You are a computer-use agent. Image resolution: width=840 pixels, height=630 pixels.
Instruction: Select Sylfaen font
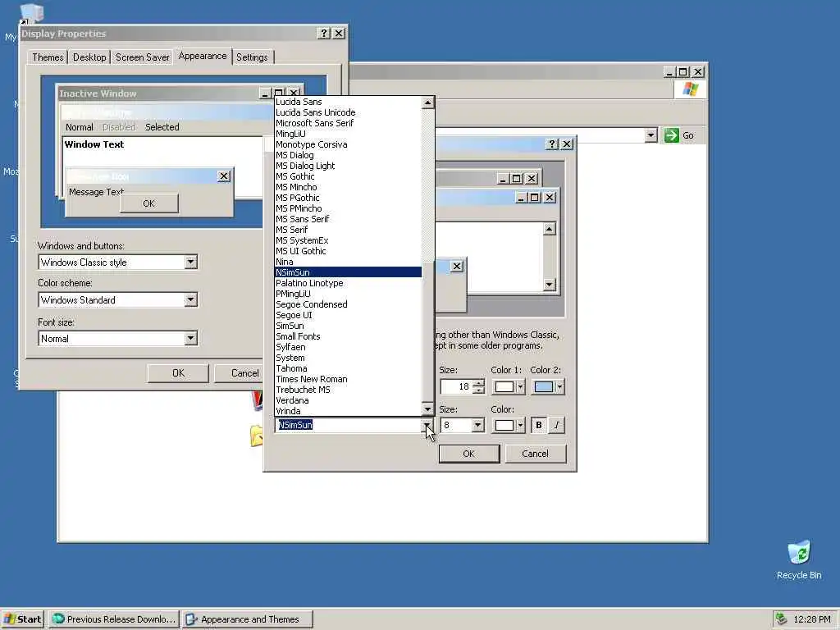(348, 347)
